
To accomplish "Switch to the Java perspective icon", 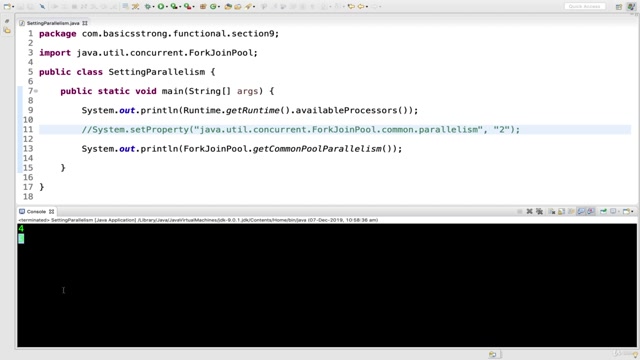I will tap(631, 7).
